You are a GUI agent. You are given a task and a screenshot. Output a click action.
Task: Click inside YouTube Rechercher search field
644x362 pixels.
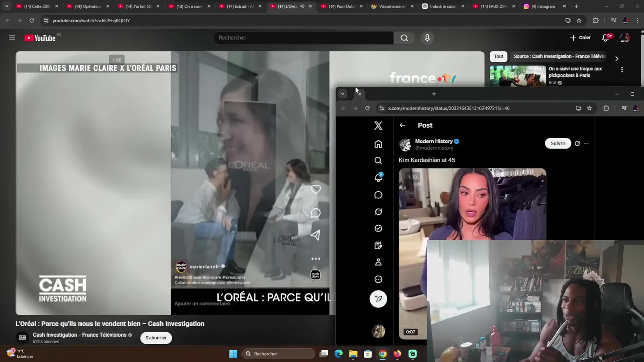pos(303,38)
